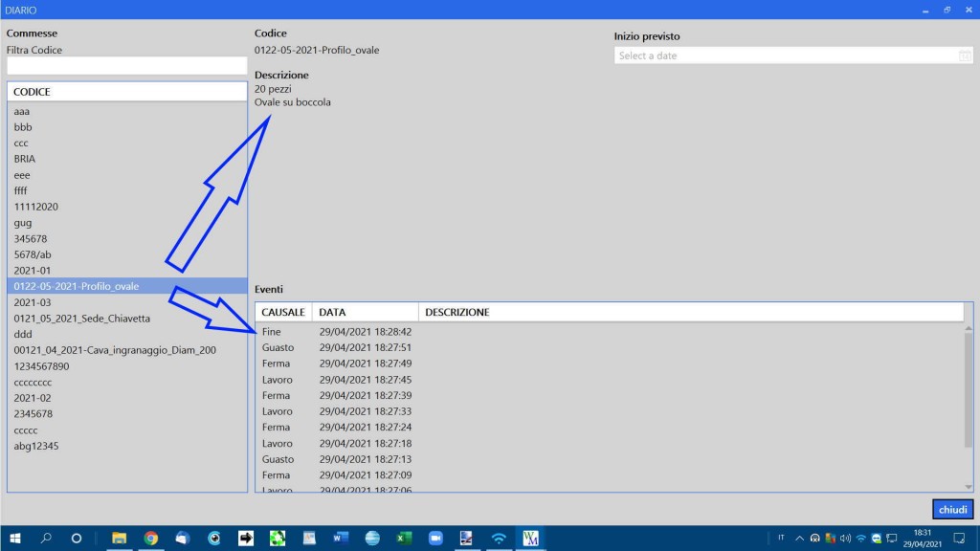
Task: Launch Google Chrome from the taskbar
Action: click(150, 538)
